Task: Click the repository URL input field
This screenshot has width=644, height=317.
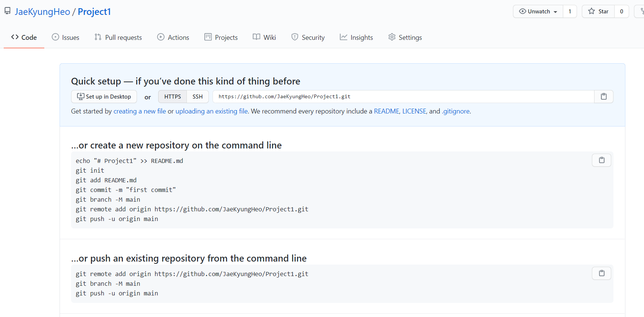Action: [x=404, y=97]
